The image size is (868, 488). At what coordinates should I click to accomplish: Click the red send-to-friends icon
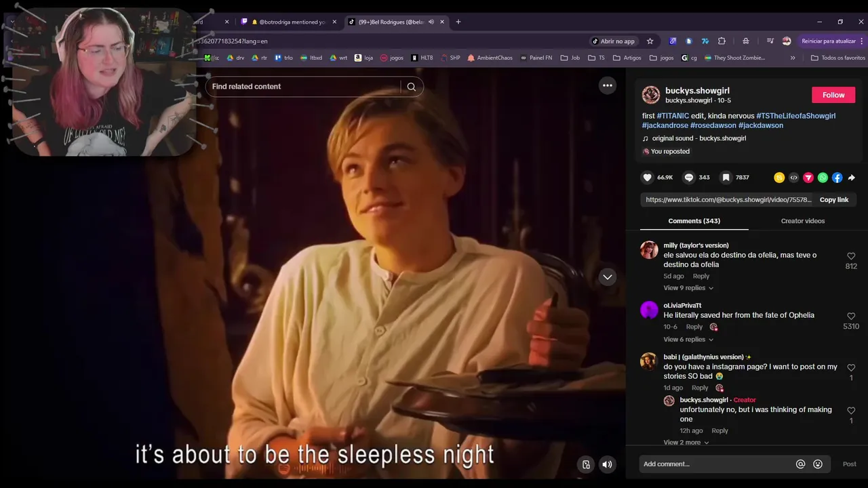click(x=808, y=178)
